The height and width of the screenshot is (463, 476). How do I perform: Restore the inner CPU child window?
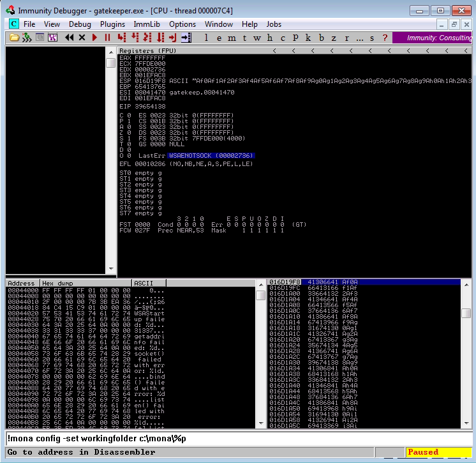coord(454,24)
